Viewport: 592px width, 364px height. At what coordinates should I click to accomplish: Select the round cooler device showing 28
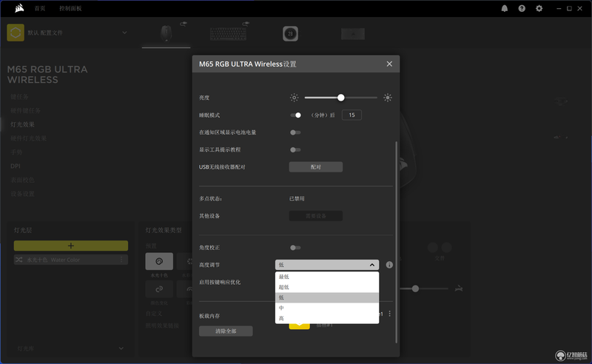pos(290,33)
